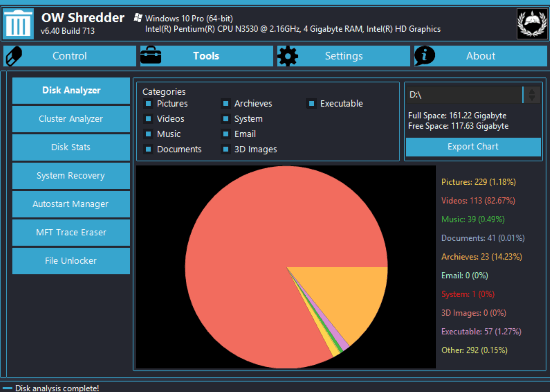Click the toolbox icon beside Tools
The image size is (550, 392).
click(x=151, y=55)
